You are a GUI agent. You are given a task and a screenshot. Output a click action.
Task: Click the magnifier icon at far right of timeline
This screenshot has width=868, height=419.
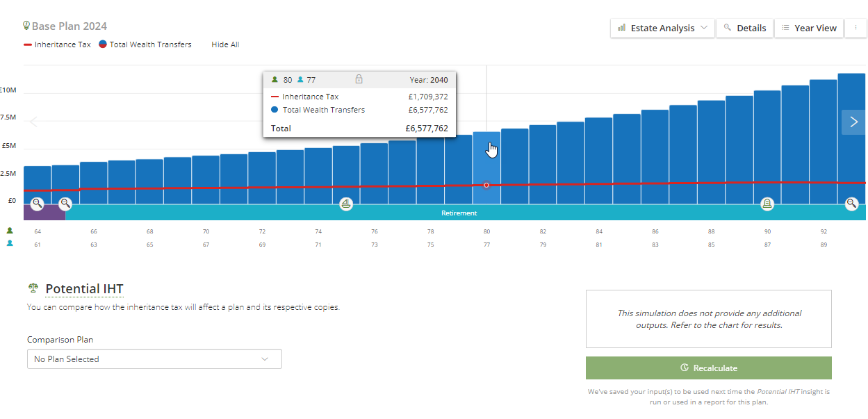(851, 204)
